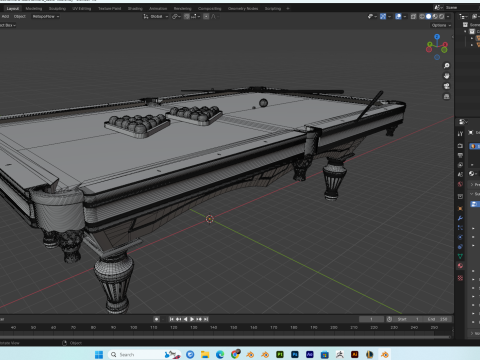The image size is (480, 360).
Task: Toggle the viewport gizmos button
Action: pos(383,16)
